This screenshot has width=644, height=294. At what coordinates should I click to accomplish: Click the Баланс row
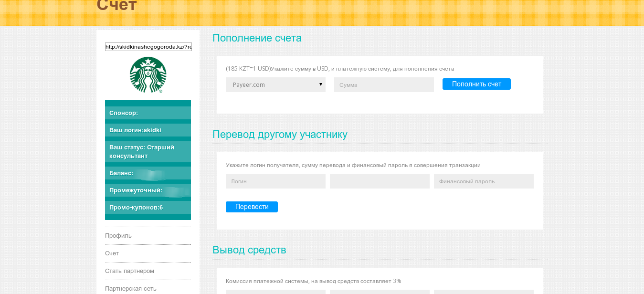click(148, 173)
